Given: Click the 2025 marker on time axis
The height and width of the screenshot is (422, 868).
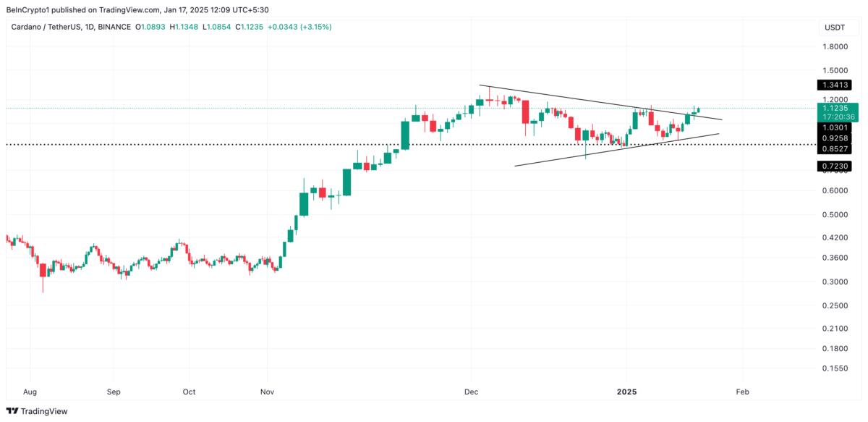Looking at the screenshot, I should [x=626, y=392].
